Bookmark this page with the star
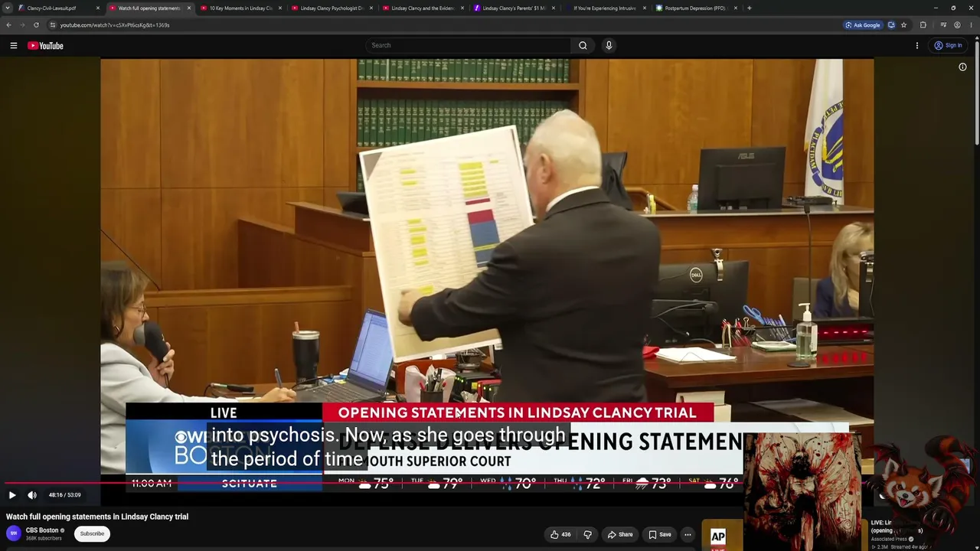The height and width of the screenshot is (551, 980). pos(903,24)
